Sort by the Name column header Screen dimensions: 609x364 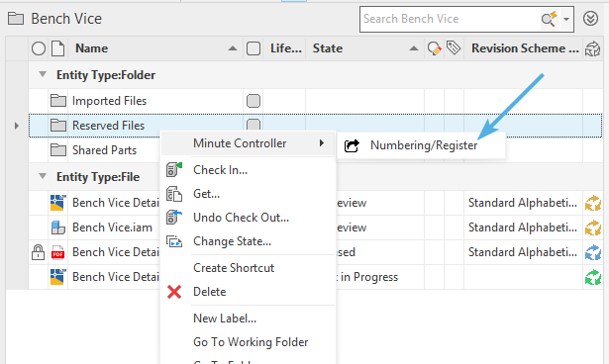92,48
